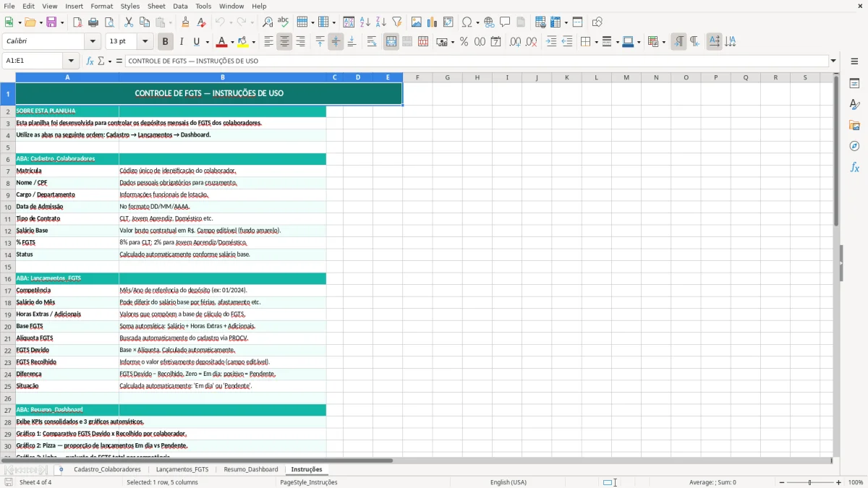Toggle Align Left
868x488 pixels.
[268, 42]
